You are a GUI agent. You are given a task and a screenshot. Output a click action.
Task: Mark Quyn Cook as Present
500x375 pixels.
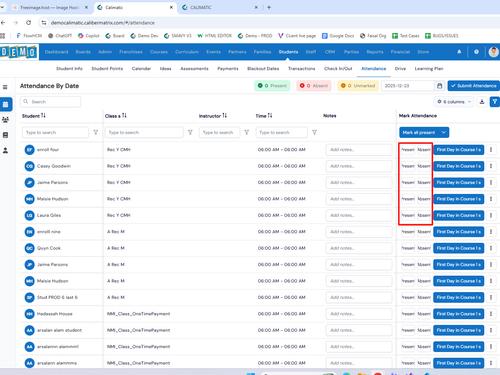[408, 248]
